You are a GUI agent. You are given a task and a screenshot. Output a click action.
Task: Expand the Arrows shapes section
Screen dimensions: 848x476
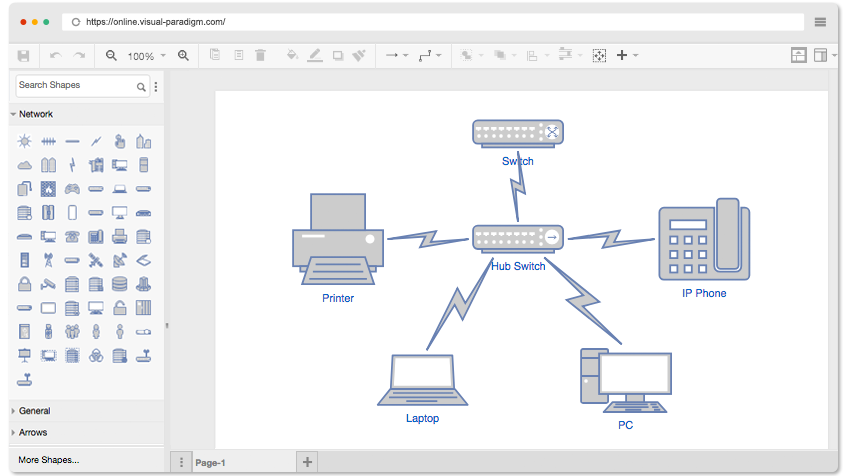(87, 433)
